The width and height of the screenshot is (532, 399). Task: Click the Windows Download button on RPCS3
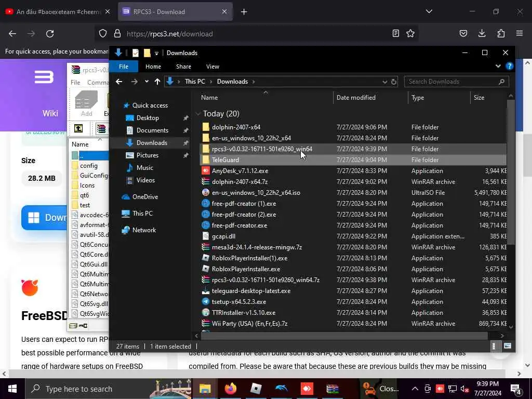pos(45,218)
